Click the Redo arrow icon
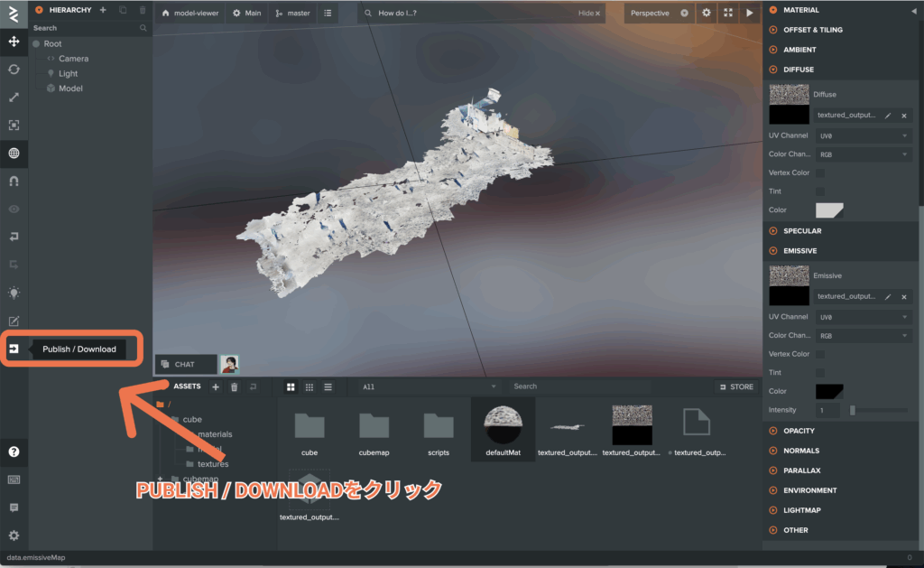 [x=14, y=265]
